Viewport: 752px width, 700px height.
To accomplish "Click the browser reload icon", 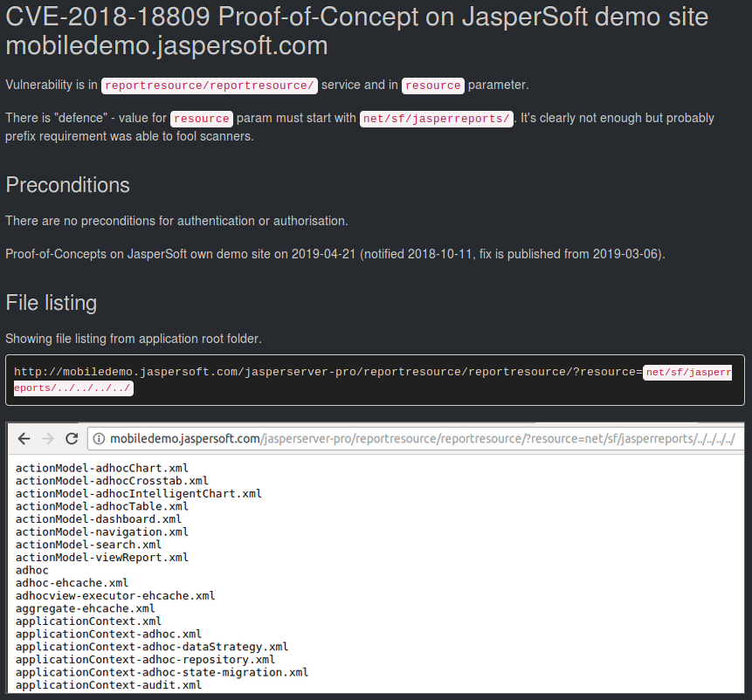I will coord(72,438).
